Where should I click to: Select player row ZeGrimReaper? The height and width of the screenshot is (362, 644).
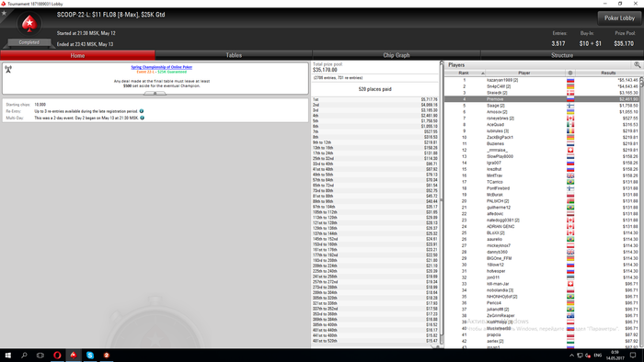pyautogui.click(x=541, y=316)
